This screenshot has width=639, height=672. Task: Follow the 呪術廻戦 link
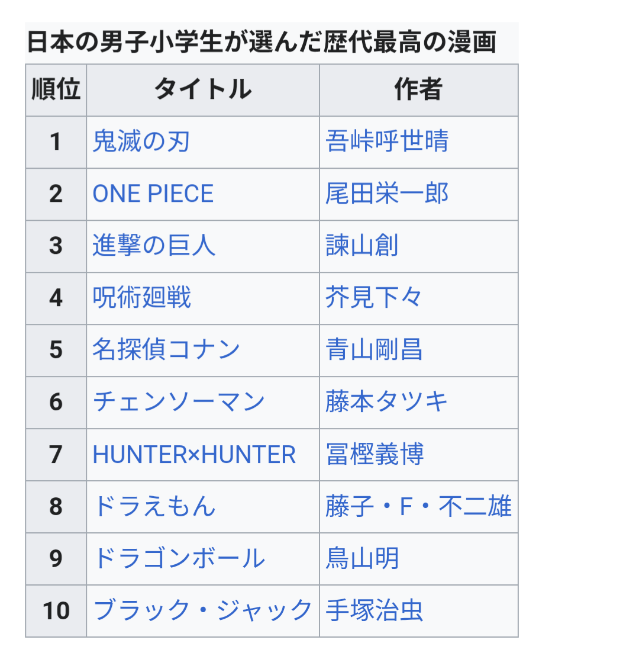[x=142, y=298]
